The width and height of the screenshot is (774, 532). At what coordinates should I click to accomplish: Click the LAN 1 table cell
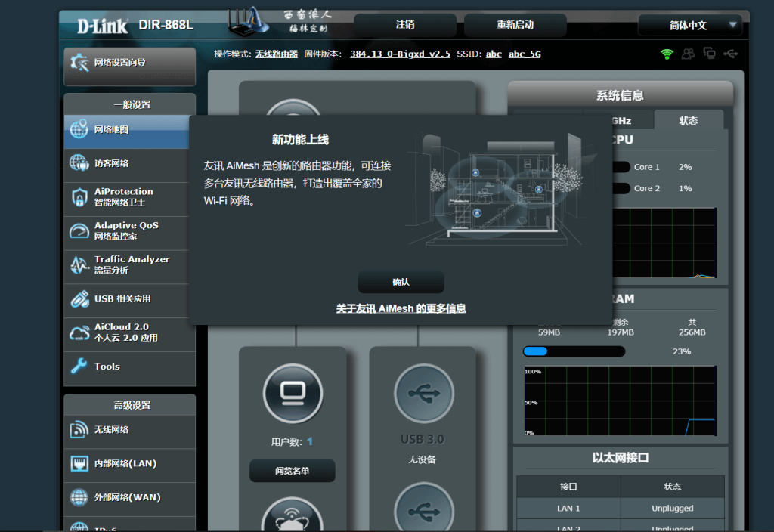tap(568, 509)
